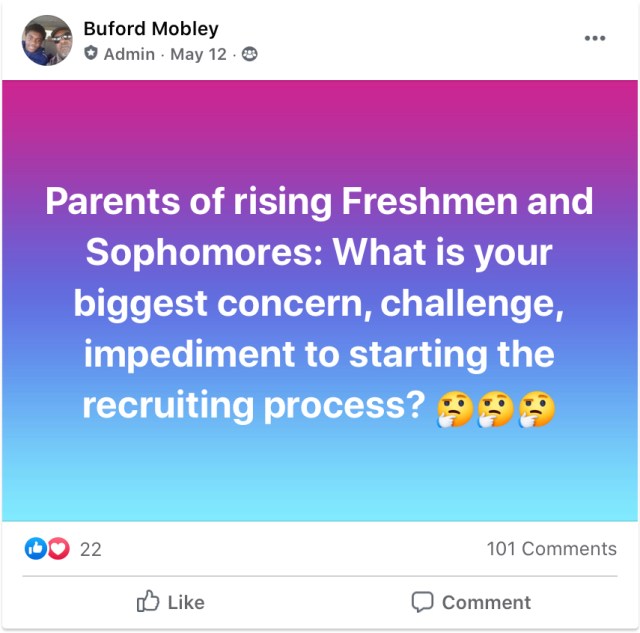Open the May 12 post date link

tap(198, 54)
